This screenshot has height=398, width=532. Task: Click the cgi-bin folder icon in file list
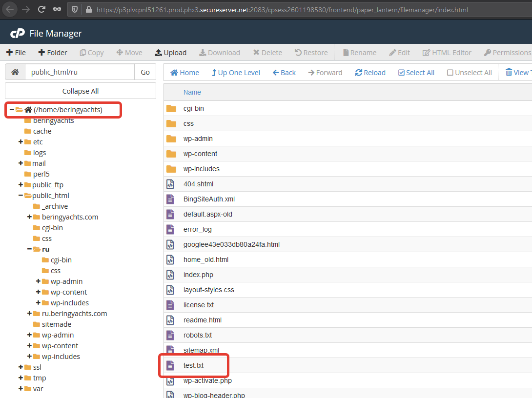[x=171, y=108]
